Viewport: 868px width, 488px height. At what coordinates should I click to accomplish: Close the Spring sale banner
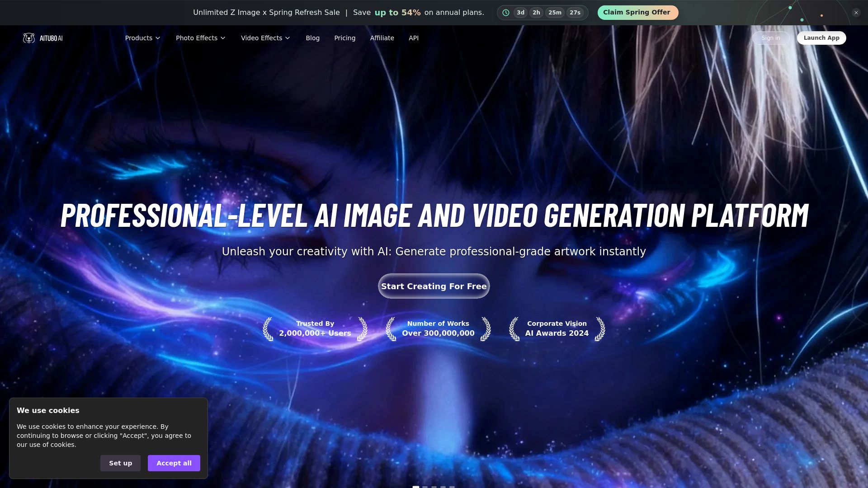coord(856,13)
